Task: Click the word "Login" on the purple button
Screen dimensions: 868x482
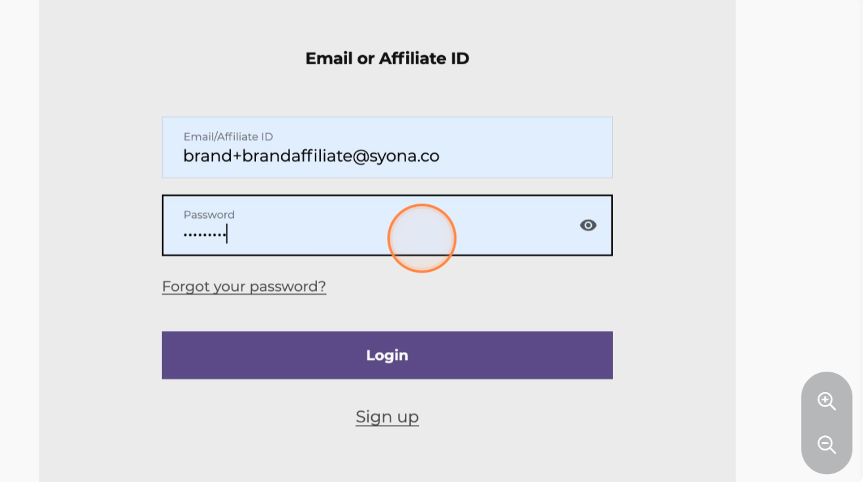Action: point(387,355)
